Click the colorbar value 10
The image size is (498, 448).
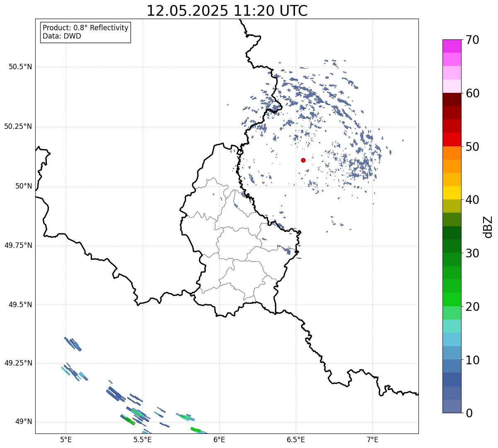tap(472, 360)
